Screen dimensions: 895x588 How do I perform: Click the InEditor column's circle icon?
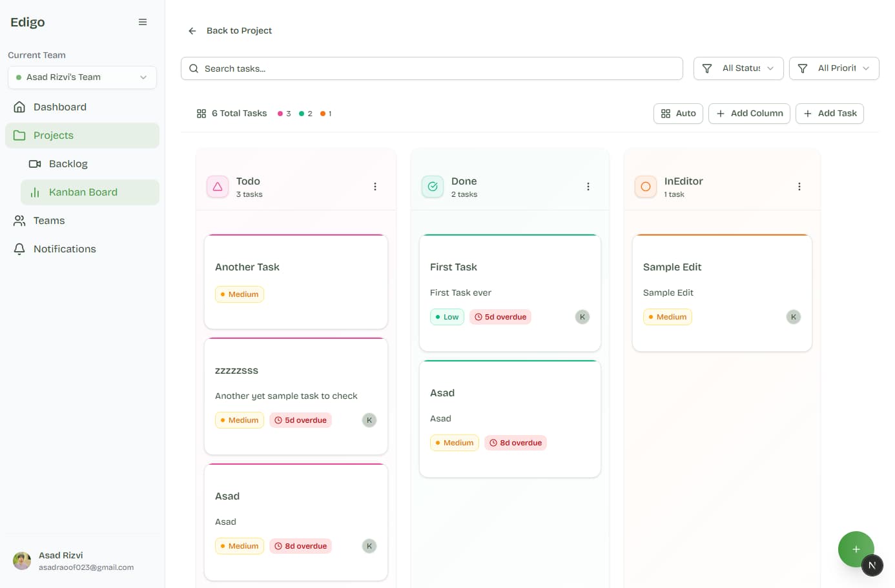[645, 186]
